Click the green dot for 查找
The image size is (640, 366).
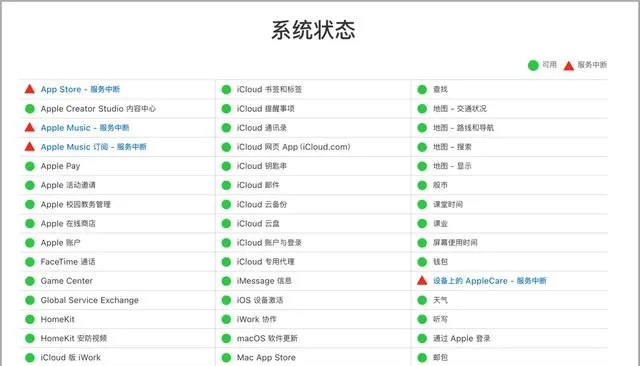tap(422, 89)
